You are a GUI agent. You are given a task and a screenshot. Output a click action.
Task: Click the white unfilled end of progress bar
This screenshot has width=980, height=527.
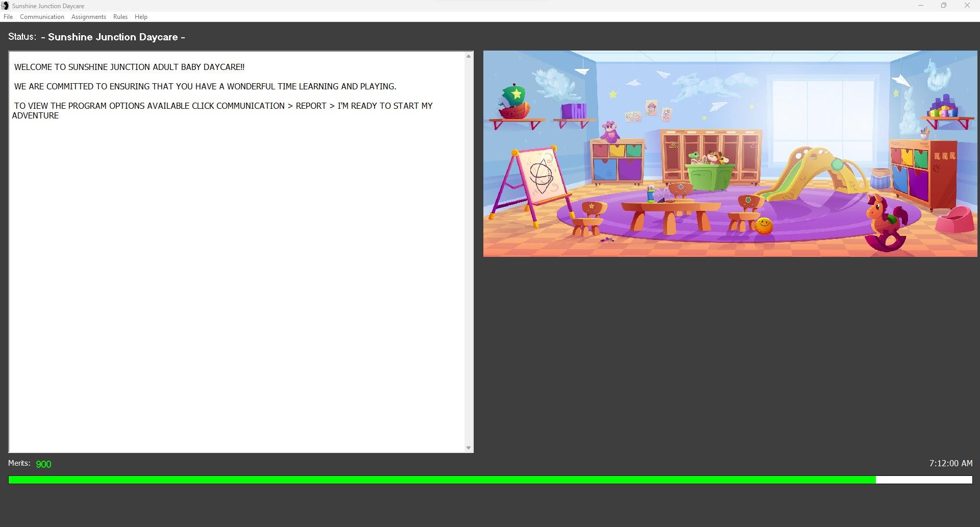click(x=924, y=480)
